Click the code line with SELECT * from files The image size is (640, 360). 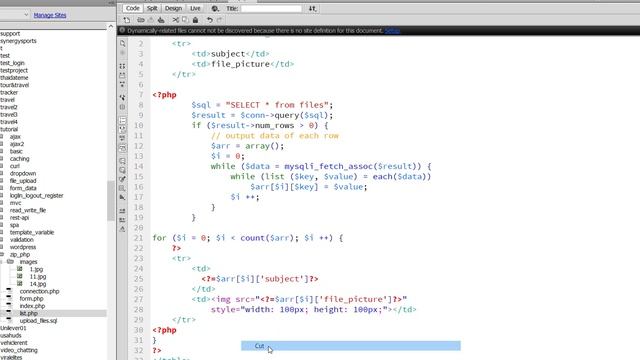point(262,105)
